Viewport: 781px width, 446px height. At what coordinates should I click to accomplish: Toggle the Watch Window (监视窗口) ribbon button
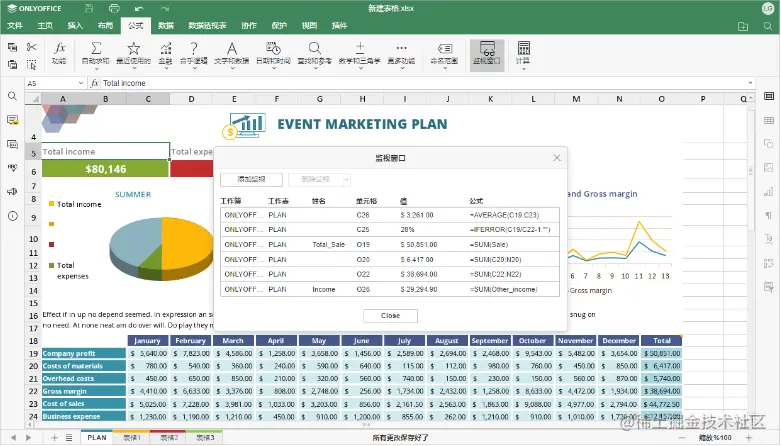point(487,54)
